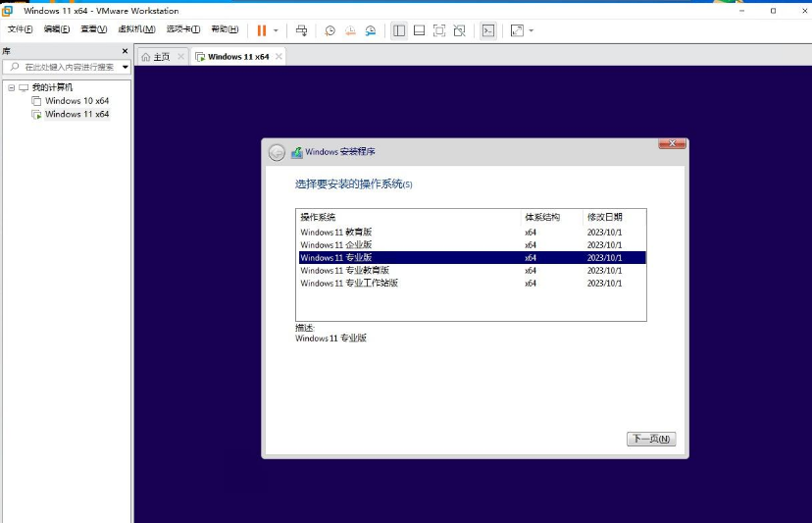812x523 pixels.
Task: Revert to the previous snapshot
Action: point(350,30)
